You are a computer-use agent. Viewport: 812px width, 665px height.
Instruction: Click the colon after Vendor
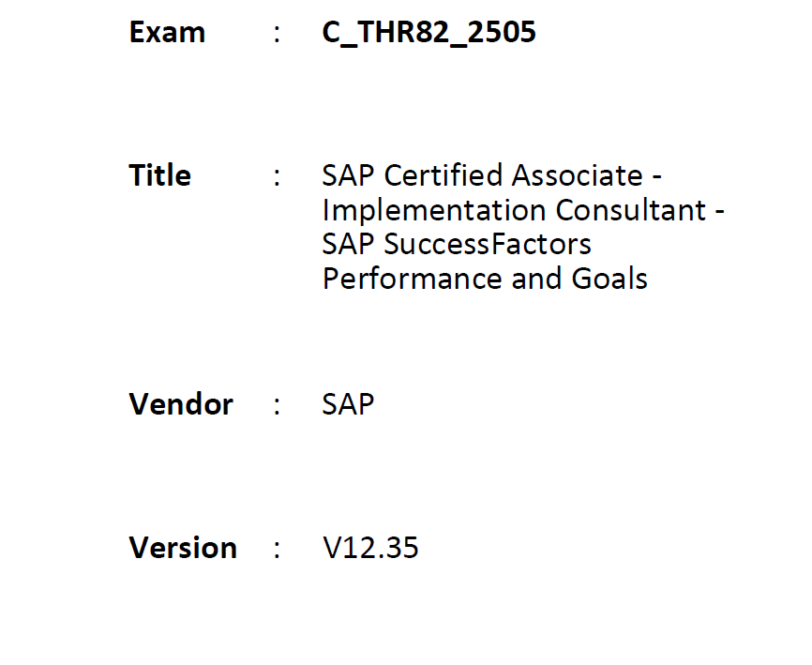[x=277, y=406]
